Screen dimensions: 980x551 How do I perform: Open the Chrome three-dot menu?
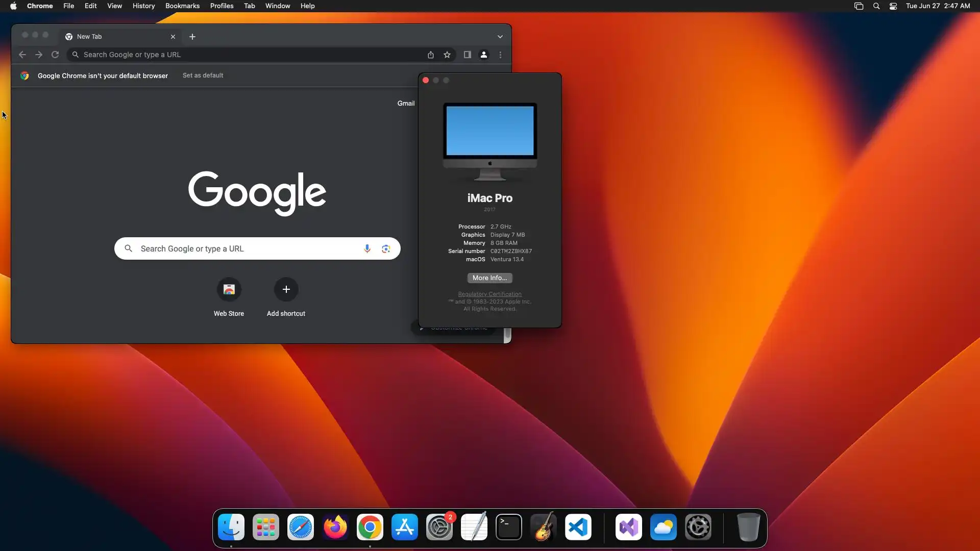pyautogui.click(x=500, y=55)
